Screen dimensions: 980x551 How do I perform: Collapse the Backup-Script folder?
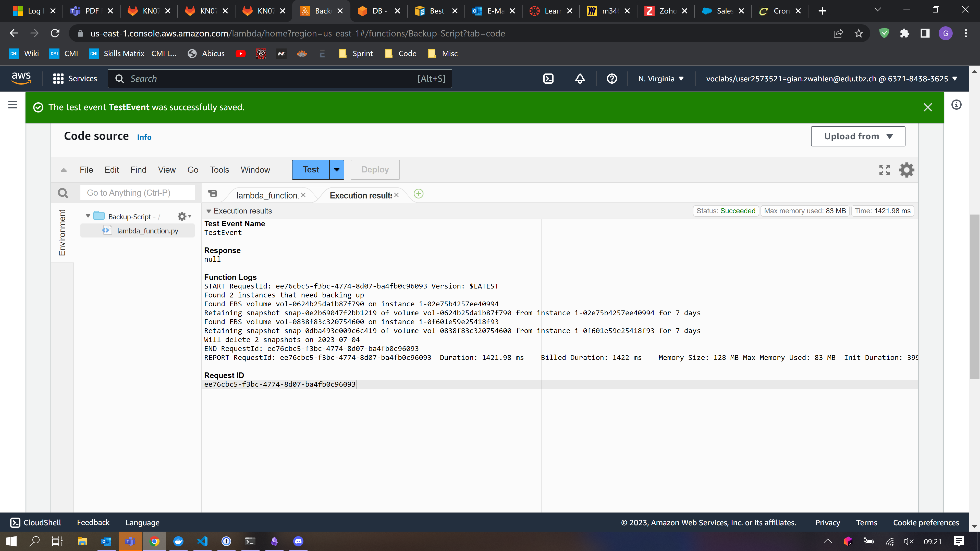(x=88, y=216)
